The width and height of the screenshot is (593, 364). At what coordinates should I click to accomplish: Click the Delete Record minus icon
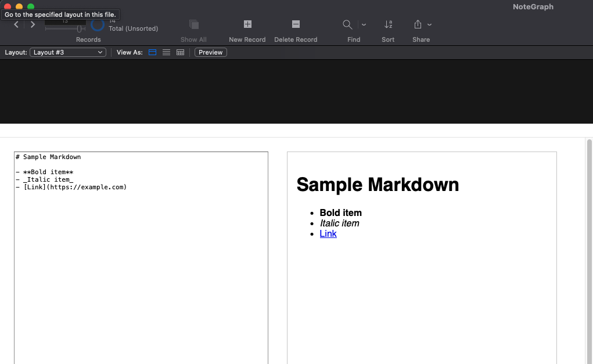pyautogui.click(x=296, y=24)
